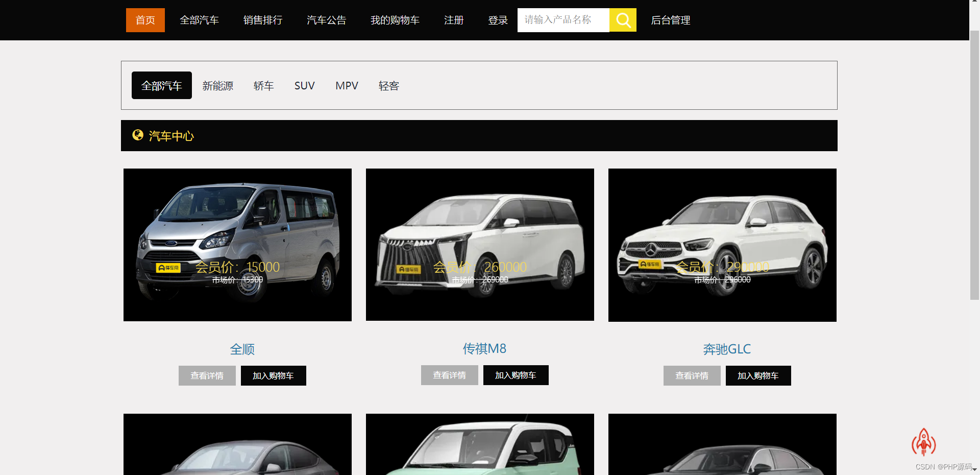Open the 传祺M8 car image

pos(480,245)
